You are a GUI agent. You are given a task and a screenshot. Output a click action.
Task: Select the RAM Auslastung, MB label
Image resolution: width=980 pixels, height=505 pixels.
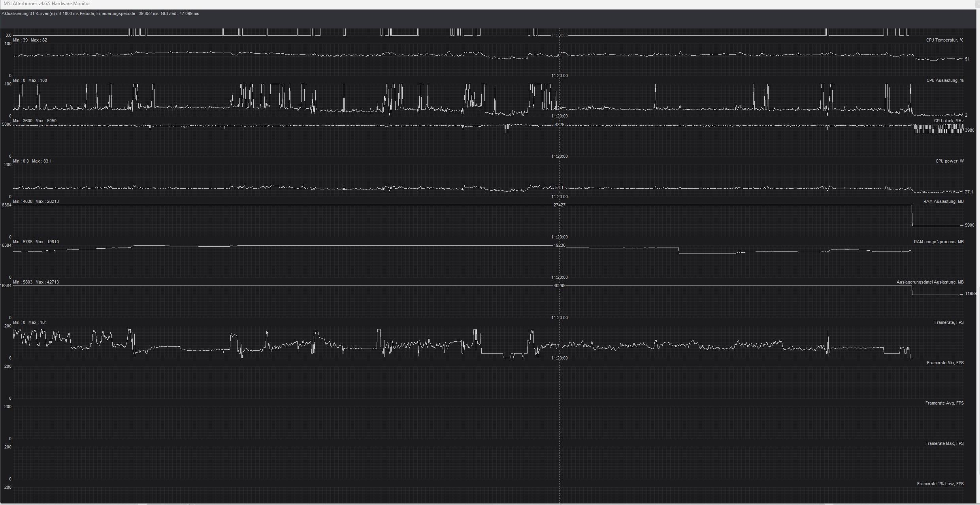[943, 201]
